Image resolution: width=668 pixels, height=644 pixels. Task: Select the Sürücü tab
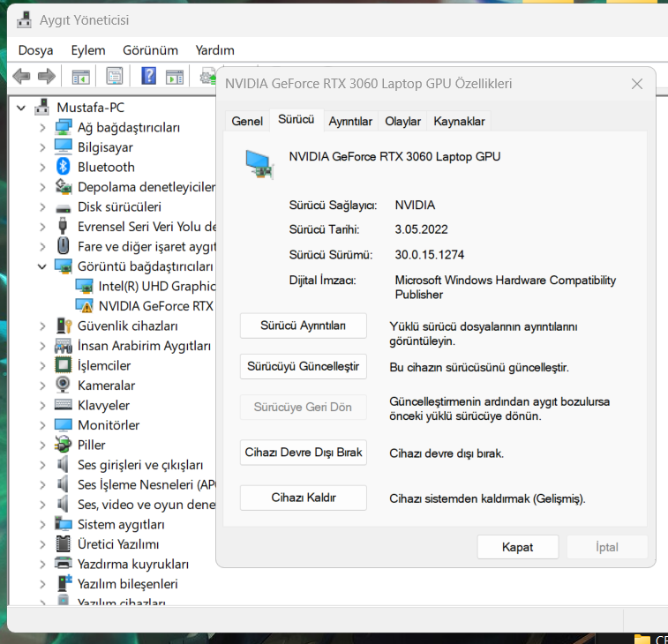tap(296, 119)
